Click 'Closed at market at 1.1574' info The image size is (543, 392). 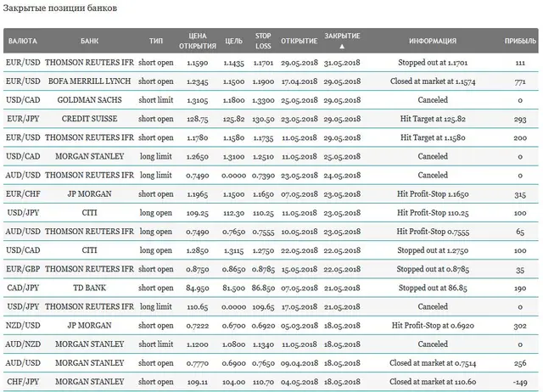point(433,81)
